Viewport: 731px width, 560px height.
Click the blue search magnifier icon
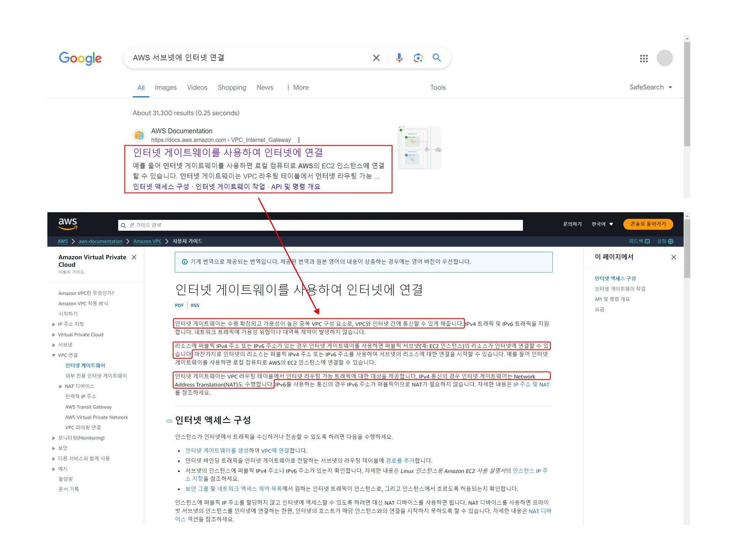tap(437, 58)
